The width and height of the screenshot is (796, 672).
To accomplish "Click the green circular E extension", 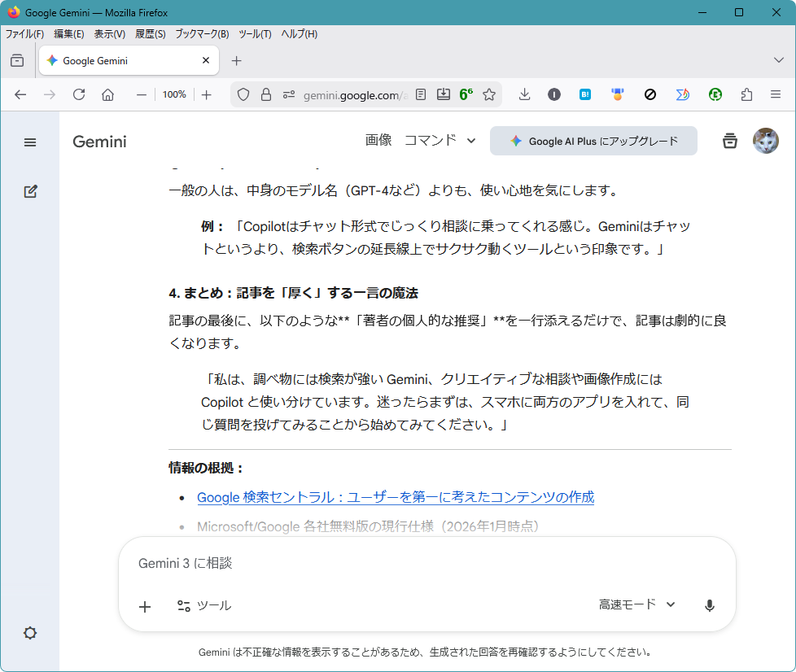I will click(715, 94).
